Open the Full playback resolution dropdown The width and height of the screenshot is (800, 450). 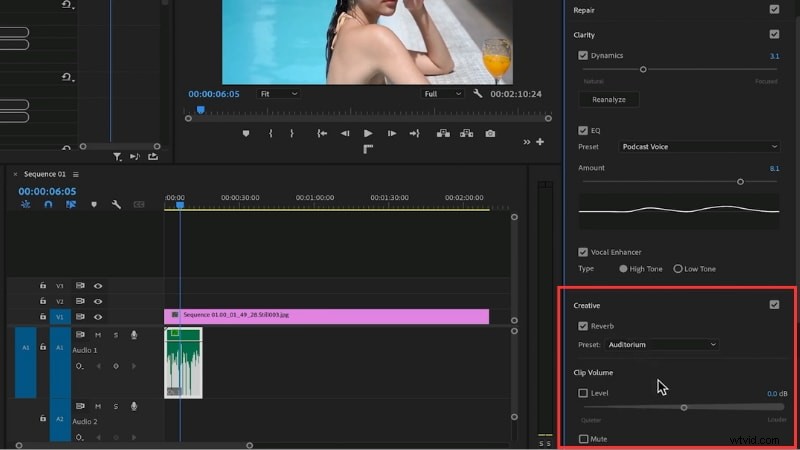[x=442, y=94]
